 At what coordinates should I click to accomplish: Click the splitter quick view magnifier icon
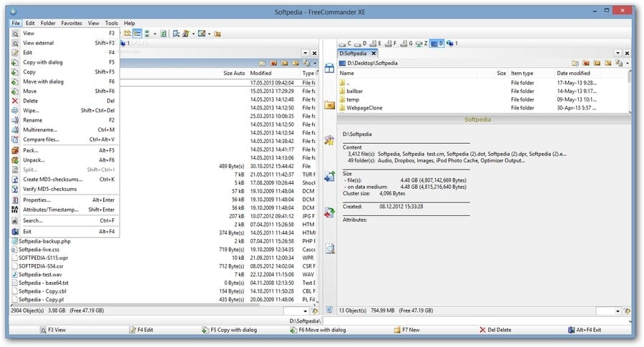(330, 249)
